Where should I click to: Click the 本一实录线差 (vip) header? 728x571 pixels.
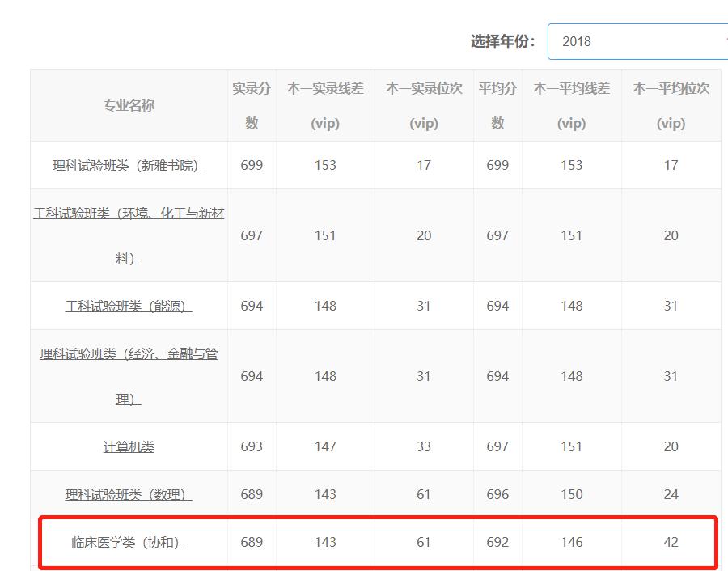[326, 105]
